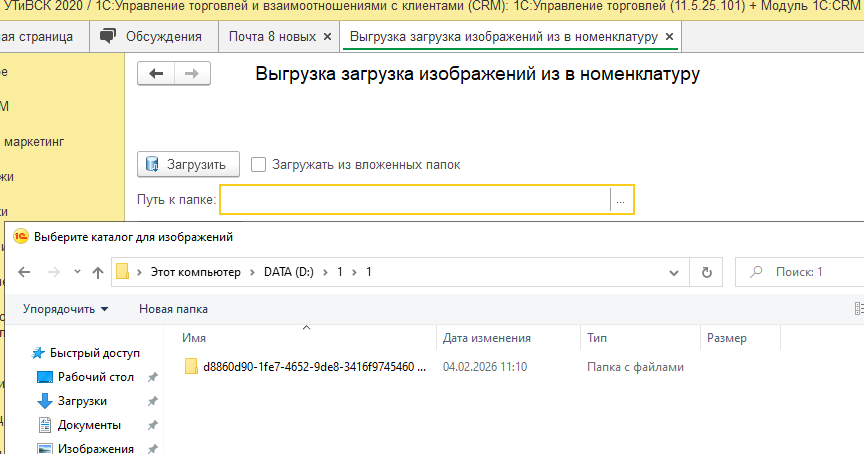Go up one folder level
The width and height of the screenshot is (864, 454).
(x=98, y=272)
